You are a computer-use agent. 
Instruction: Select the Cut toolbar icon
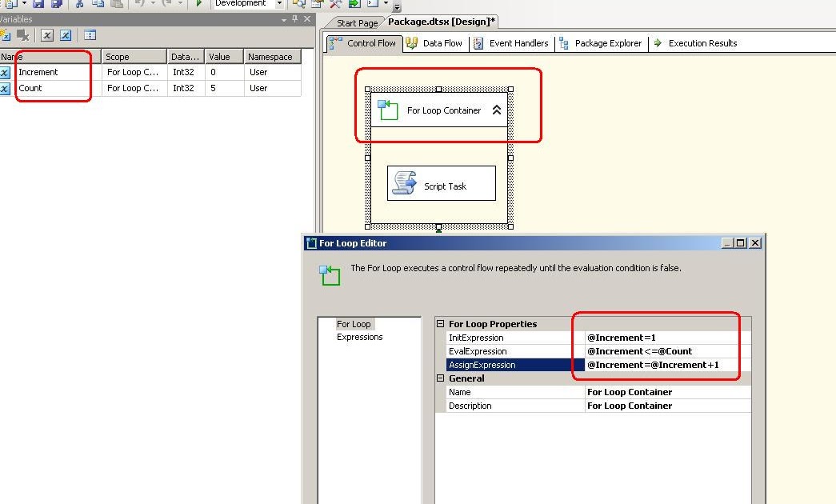(x=78, y=5)
